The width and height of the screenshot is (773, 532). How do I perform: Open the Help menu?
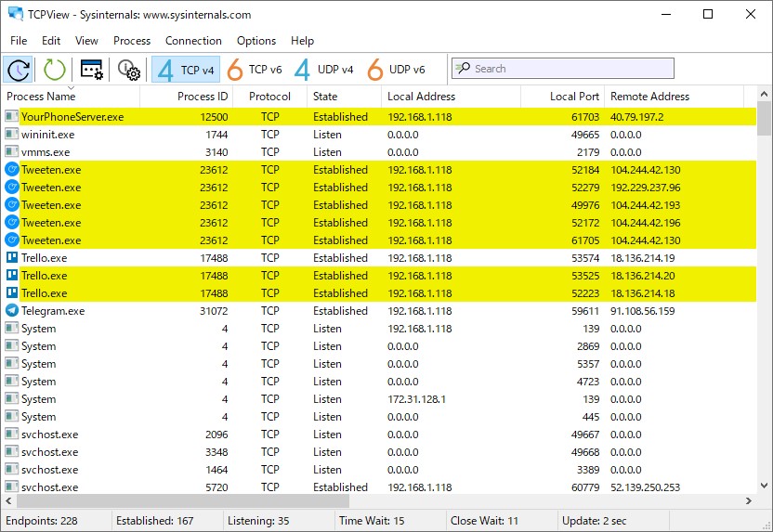(302, 41)
